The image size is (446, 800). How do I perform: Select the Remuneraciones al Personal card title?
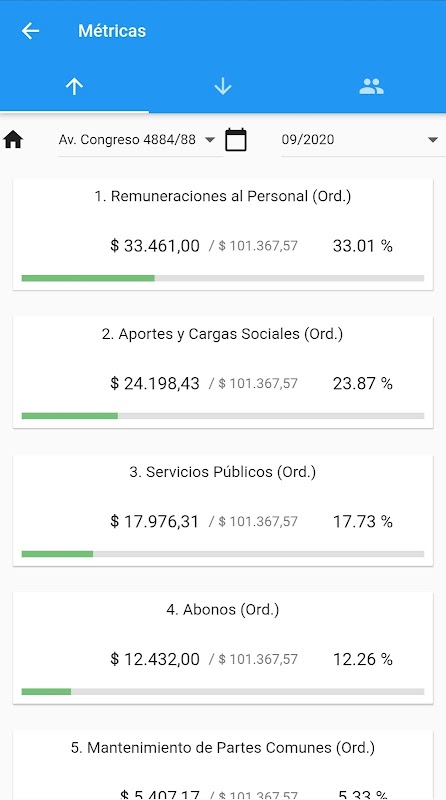(223, 196)
